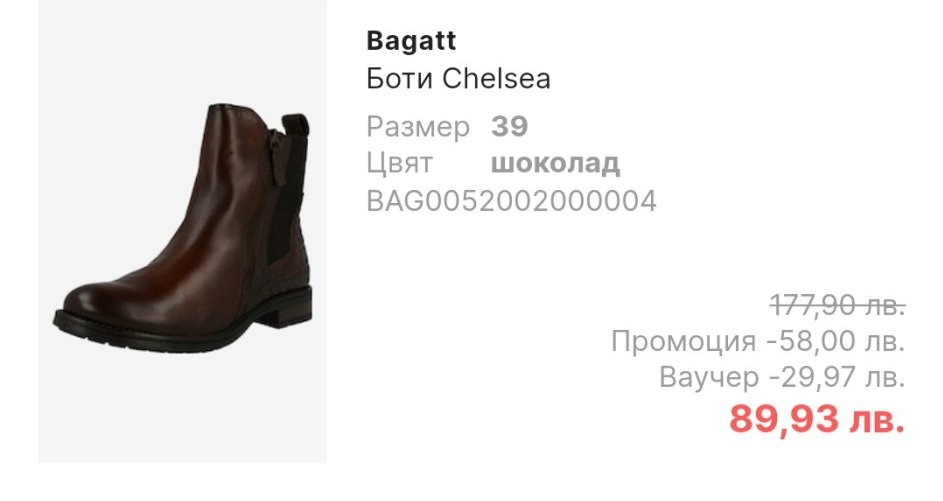This screenshot has width=943, height=501.
Task: Click the word Chelsea in the title
Action: (497, 78)
